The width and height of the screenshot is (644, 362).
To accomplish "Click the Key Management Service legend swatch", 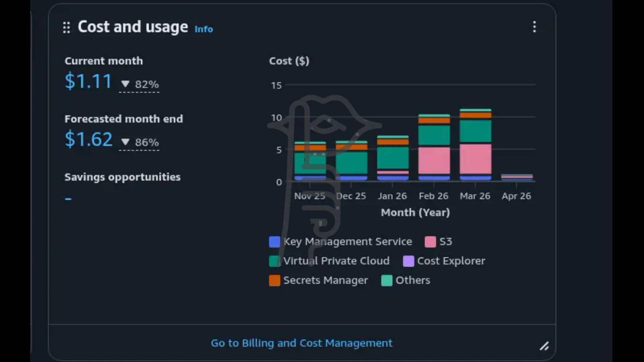I will [274, 242].
